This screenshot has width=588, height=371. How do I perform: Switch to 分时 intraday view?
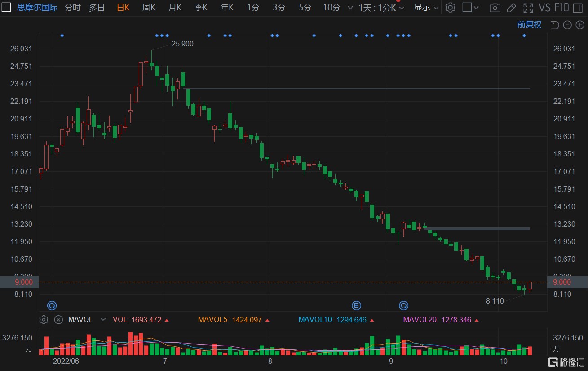73,7
